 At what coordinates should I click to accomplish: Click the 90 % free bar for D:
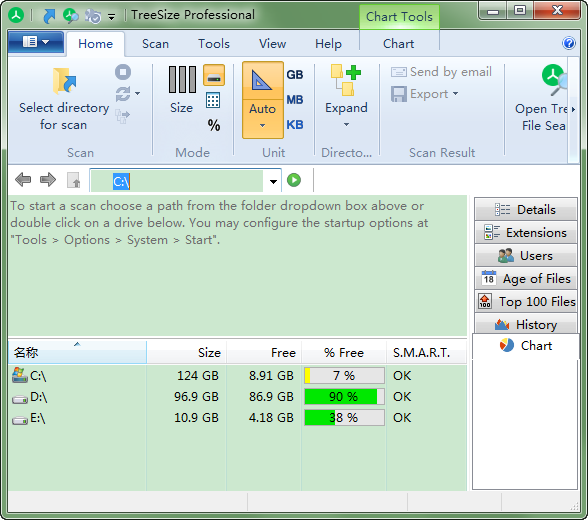344,397
